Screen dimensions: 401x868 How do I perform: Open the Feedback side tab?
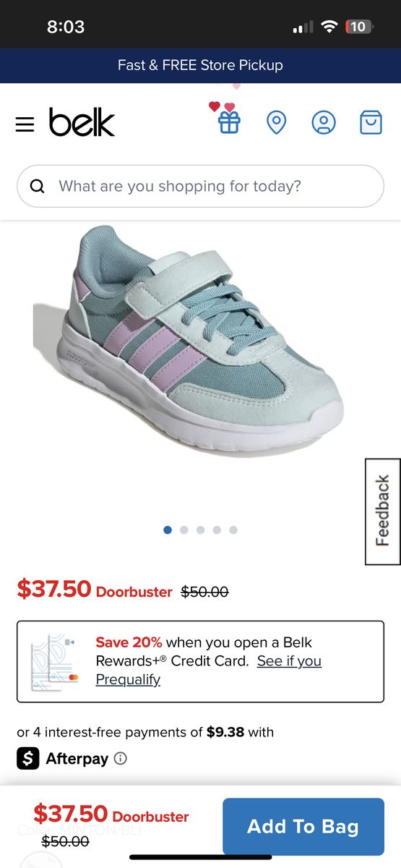tap(383, 511)
